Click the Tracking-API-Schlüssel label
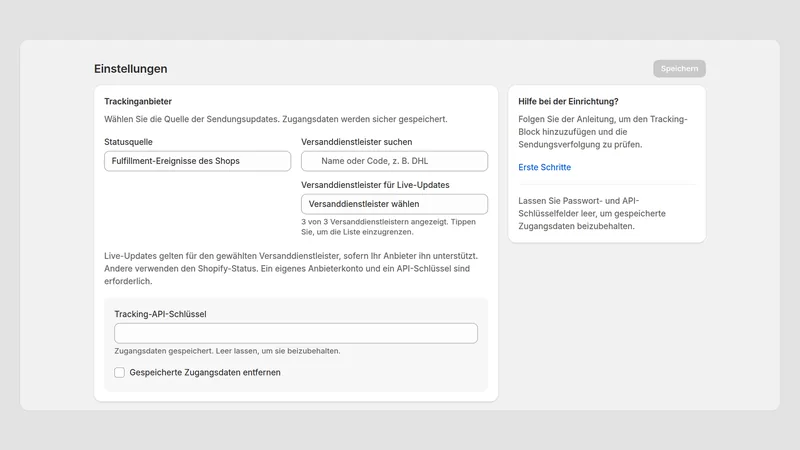The height and width of the screenshot is (450, 800). pyautogui.click(x=160, y=314)
